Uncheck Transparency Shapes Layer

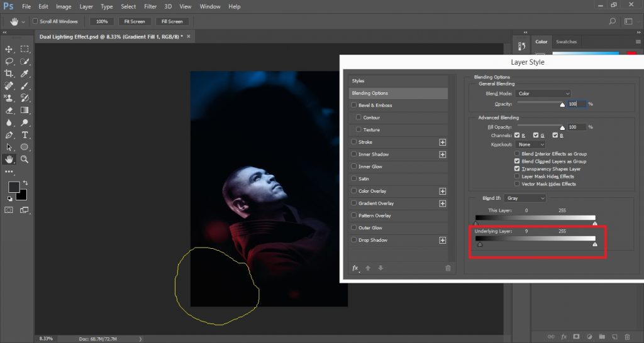pyautogui.click(x=517, y=168)
